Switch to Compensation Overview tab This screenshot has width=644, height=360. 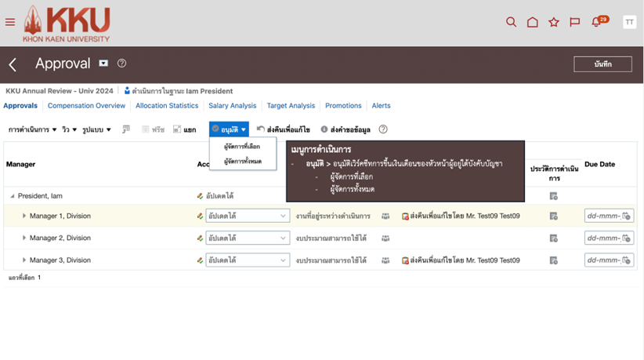(86, 106)
